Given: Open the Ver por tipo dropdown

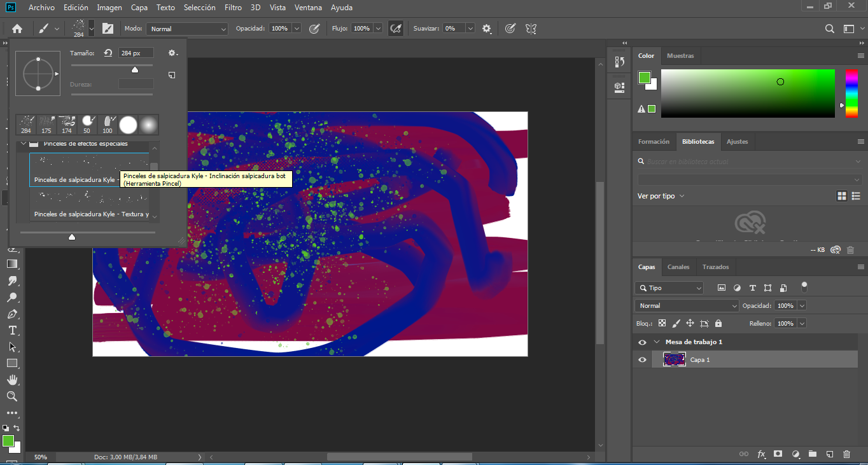Looking at the screenshot, I should (x=660, y=196).
